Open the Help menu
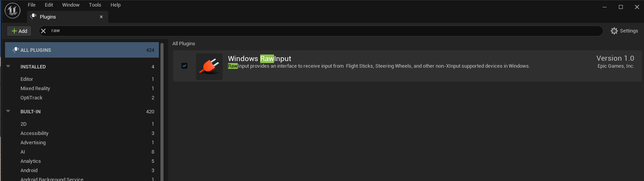This screenshot has width=644, height=181. point(116,5)
